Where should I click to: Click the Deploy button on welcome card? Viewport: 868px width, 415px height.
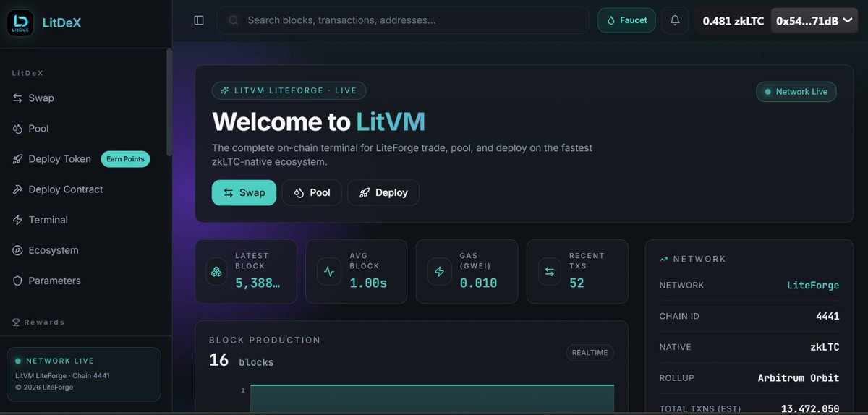pos(383,192)
